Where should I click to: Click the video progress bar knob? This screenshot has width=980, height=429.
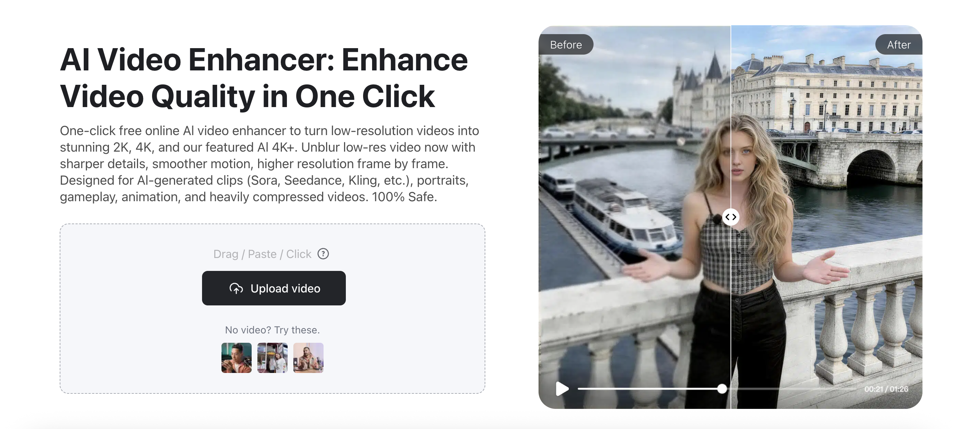722,389
